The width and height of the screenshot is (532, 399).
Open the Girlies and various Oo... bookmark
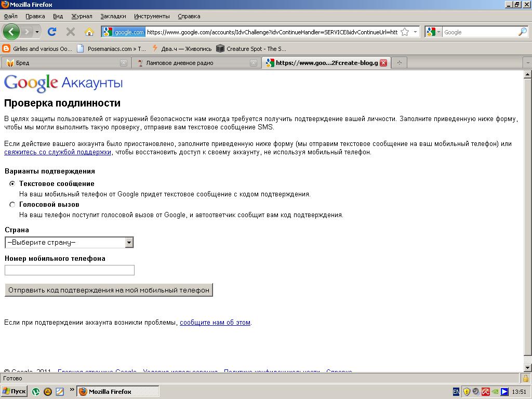coord(37,48)
